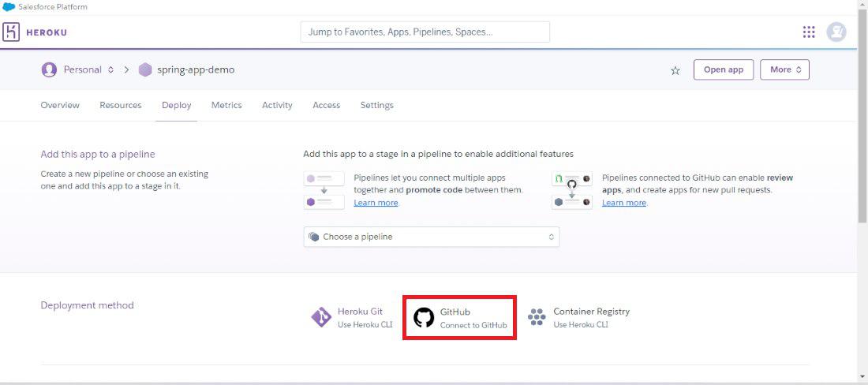Go to the Metrics tab
The image size is (868, 385).
click(x=226, y=105)
